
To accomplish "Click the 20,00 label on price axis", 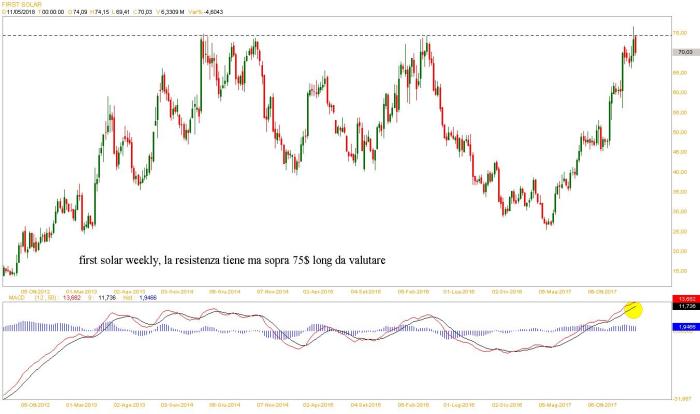I will coord(680,251).
